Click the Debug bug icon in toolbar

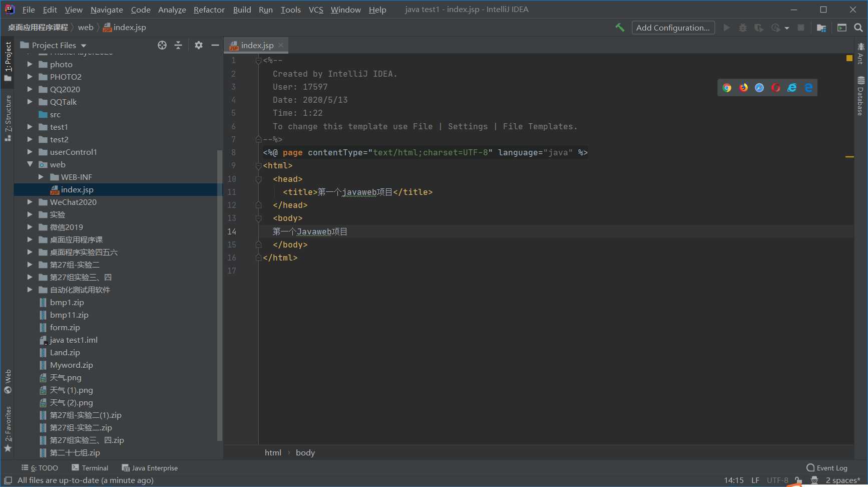pos(743,28)
